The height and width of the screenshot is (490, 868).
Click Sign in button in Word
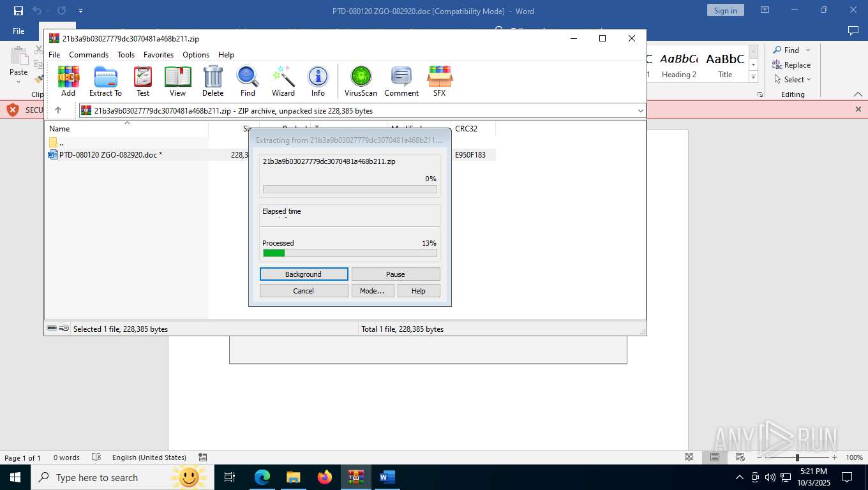pyautogui.click(x=725, y=10)
